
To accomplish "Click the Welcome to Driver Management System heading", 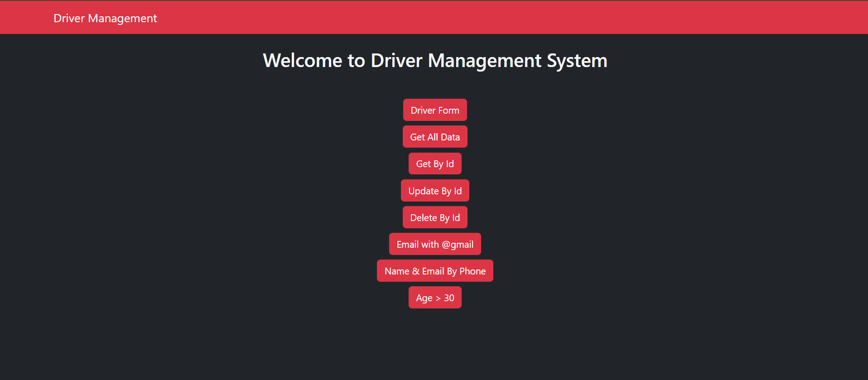I will click(x=434, y=61).
